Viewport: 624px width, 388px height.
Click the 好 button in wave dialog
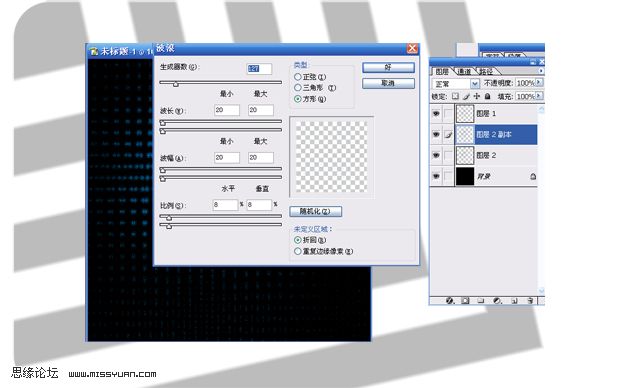388,68
